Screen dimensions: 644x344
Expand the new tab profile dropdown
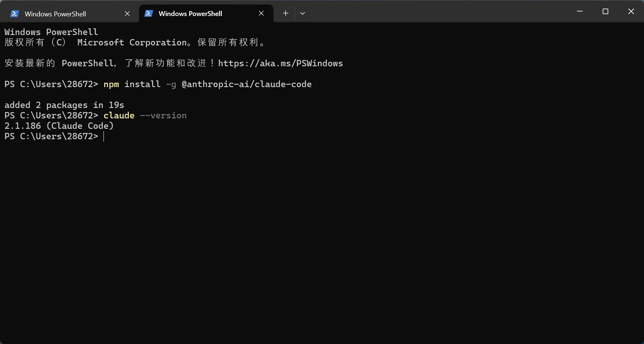click(303, 13)
